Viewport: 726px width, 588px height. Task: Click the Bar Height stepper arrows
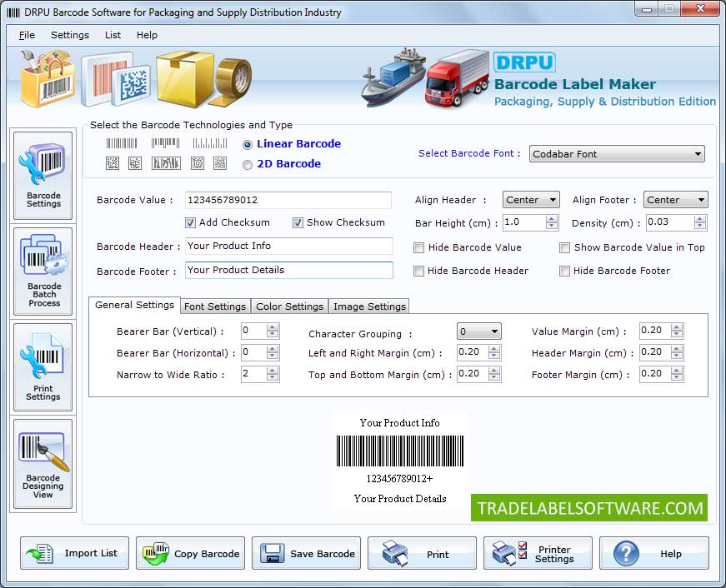(552, 222)
